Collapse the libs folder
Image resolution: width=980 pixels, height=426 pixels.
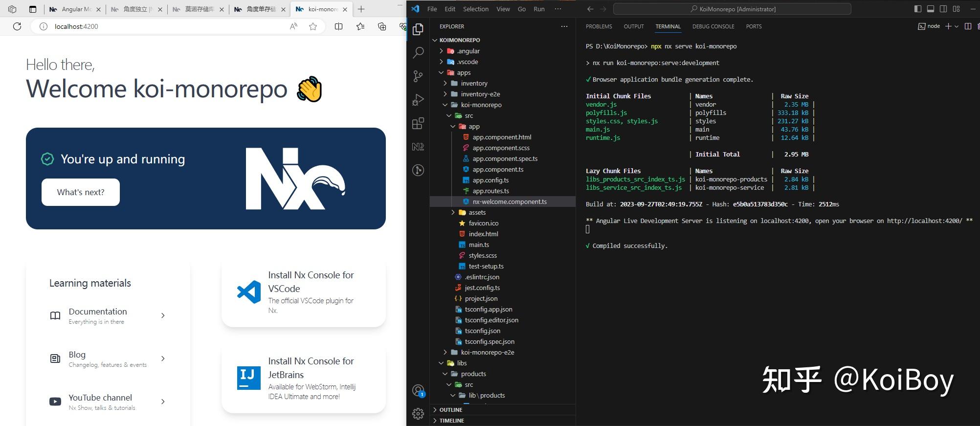461,363
